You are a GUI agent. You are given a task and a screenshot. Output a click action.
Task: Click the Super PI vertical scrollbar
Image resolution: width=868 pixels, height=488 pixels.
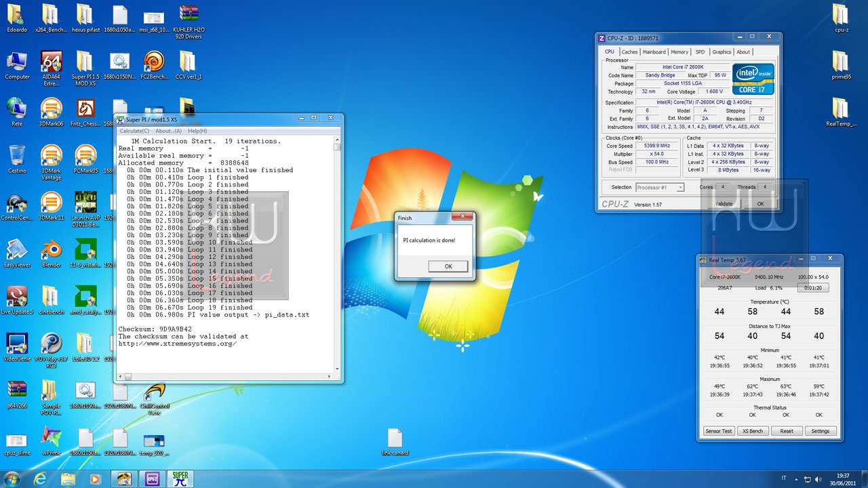click(x=337, y=254)
